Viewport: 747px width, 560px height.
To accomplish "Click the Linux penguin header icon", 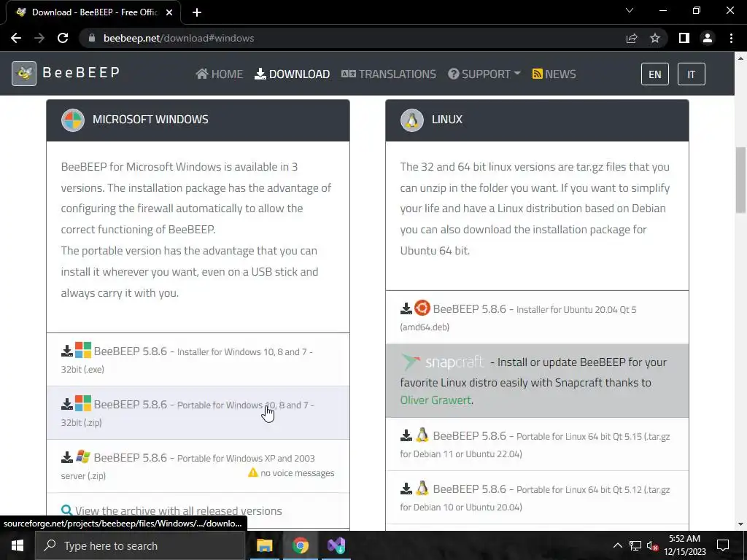I will [412, 120].
